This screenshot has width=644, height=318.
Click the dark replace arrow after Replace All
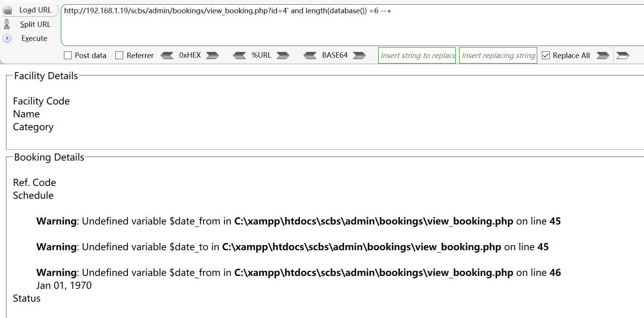click(x=603, y=55)
